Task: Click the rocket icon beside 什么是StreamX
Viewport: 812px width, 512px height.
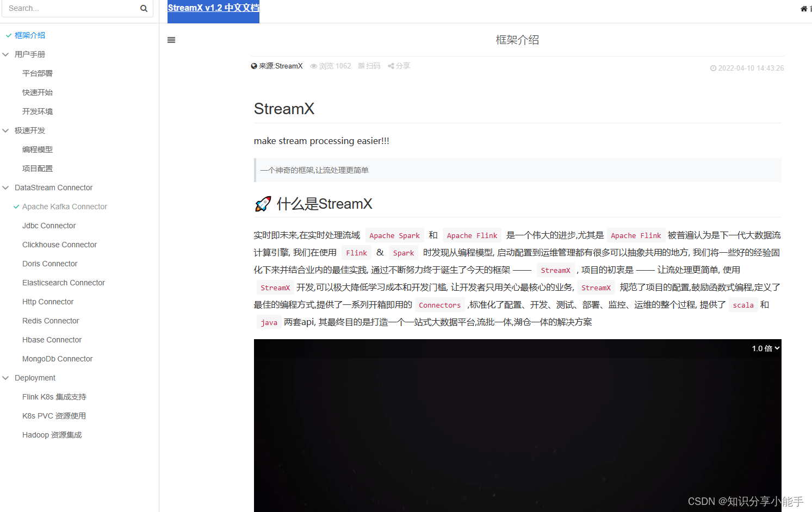Action: [x=263, y=204]
